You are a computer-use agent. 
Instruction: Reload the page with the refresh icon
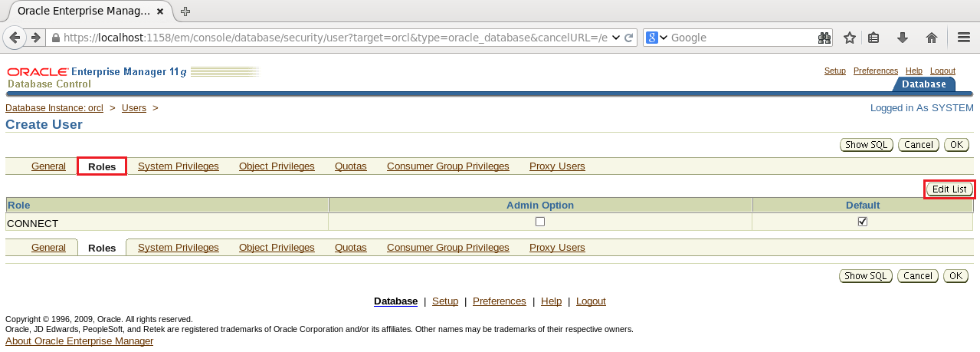(x=629, y=38)
